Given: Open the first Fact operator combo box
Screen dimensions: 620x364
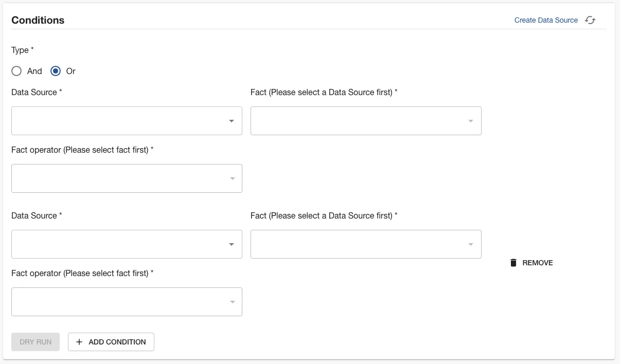Looking at the screenshot, I should pos(118,178).
